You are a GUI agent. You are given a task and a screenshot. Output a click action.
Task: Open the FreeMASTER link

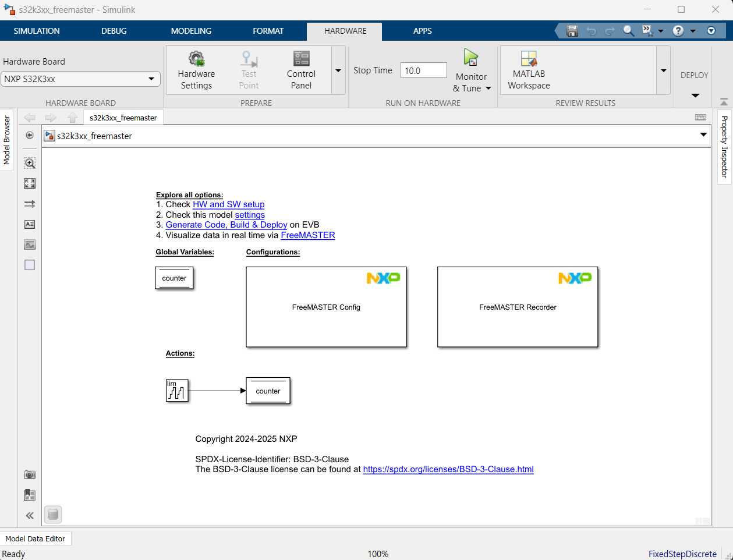[x=308, y=235]
